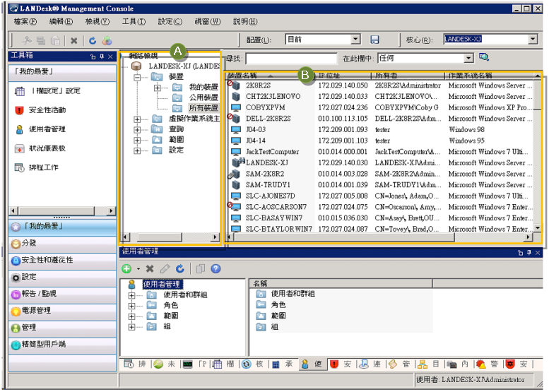
Task: Expand the 查詢 node in network view
Action: pyautogui.click(x=137, y=130)
